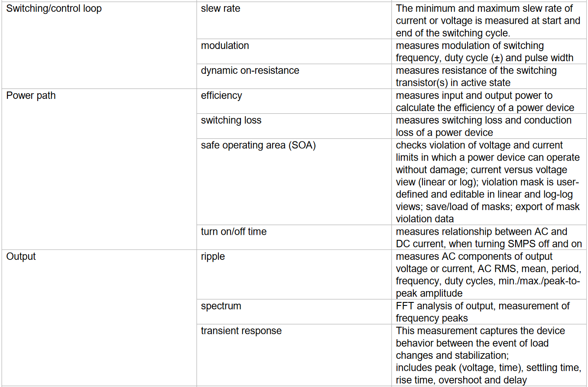Click the 'dynamic on-resistance' text

pos(250,70)
